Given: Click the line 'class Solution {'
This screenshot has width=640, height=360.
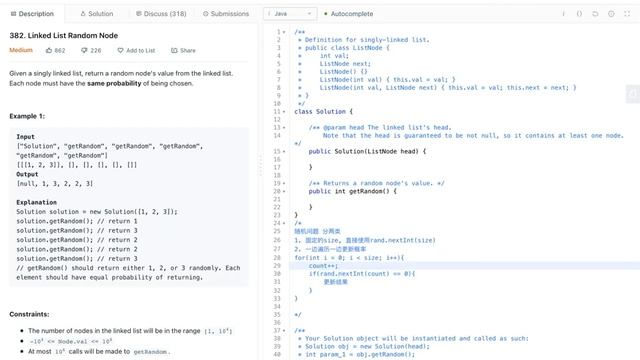Looking at the screenshot, I should coord(324,111).
